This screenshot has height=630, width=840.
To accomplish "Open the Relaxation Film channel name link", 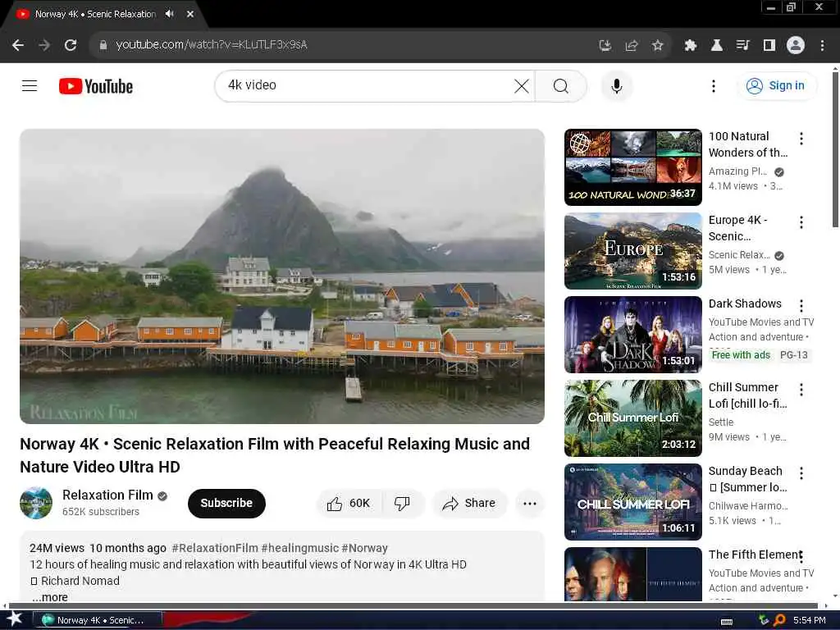I will 107,495.
